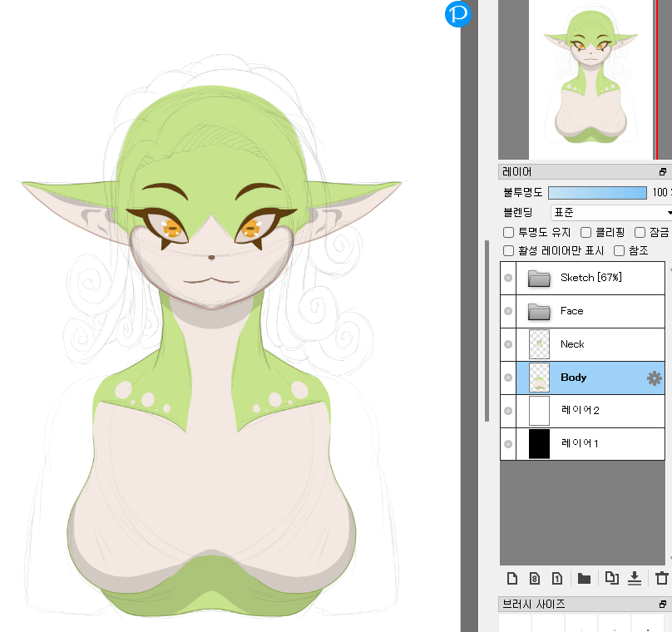
Task: Expand the Face layer folder
Action: (540, 311)
